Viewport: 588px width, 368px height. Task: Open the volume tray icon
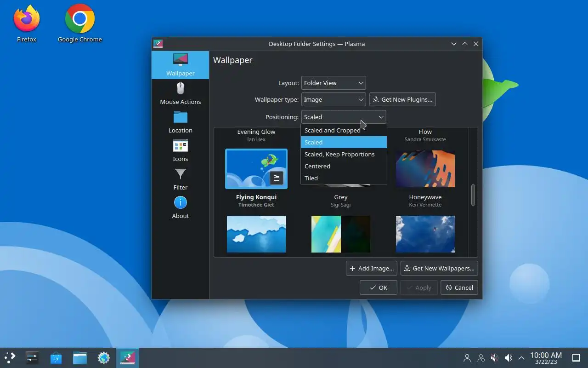pyautogui.click(x=509, y=358)
